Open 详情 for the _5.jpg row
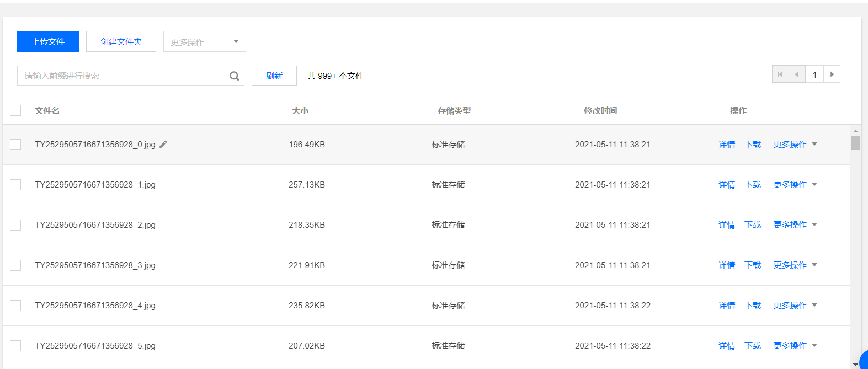This screenshot has width=868, height=369. pos(727,346)
